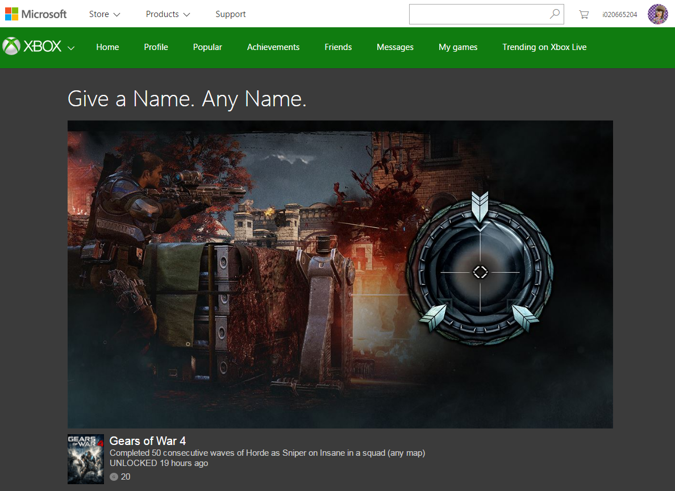Viewport: 675px width, 491px height.
Task: Click the search magnifier icon
Action: (x=555, y=14)
